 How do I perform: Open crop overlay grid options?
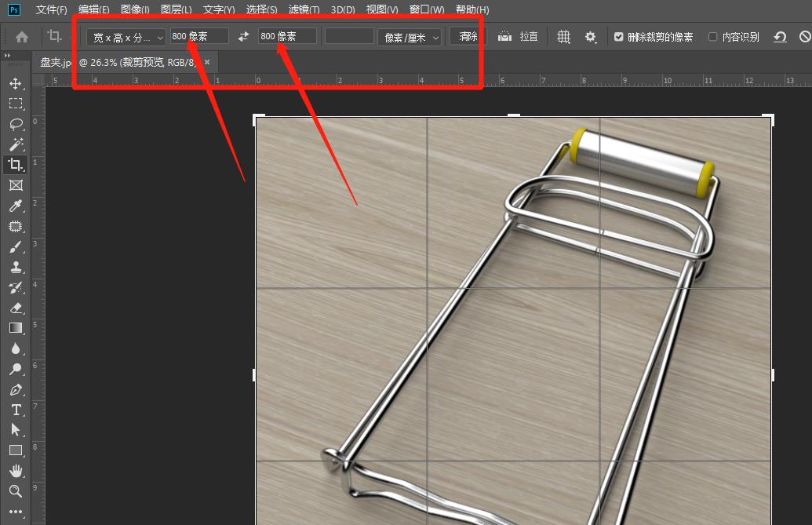563,37
